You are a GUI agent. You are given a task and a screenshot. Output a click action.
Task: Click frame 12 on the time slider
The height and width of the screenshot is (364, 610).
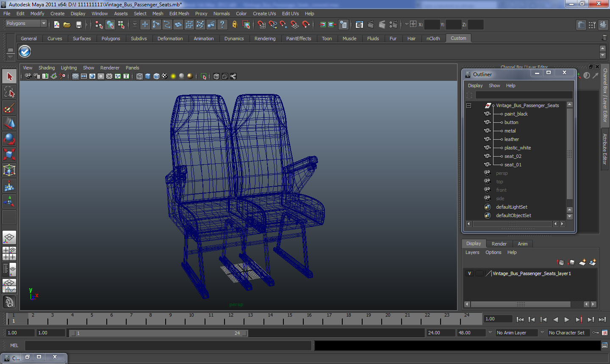[x=231, y=318]
